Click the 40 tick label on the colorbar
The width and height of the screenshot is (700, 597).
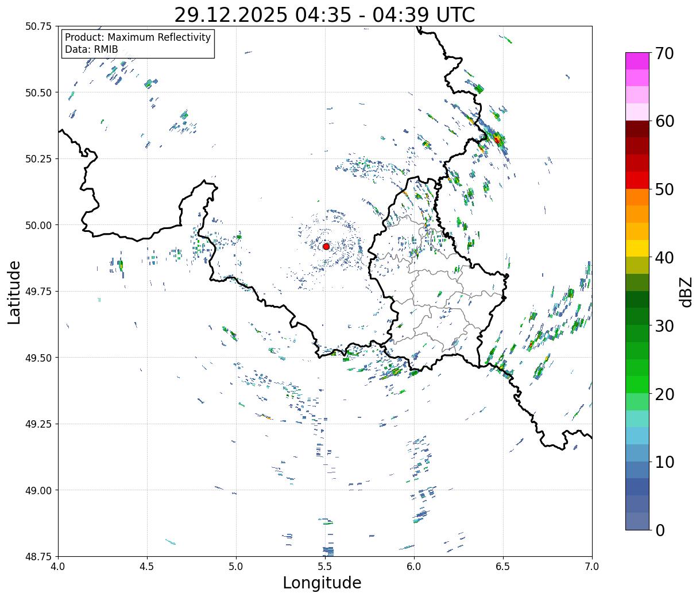pos(664,258)
